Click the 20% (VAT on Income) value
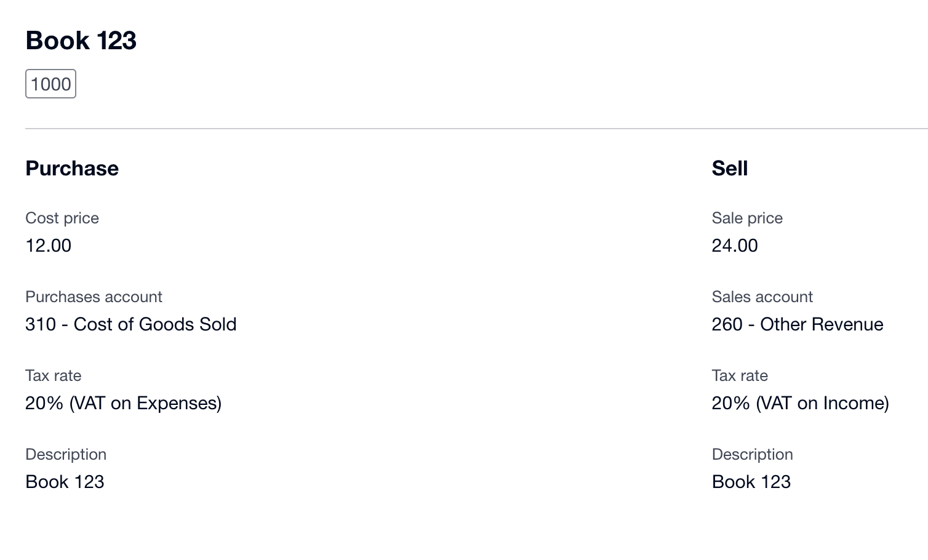 pyautogui.click(x=800, y=403)
